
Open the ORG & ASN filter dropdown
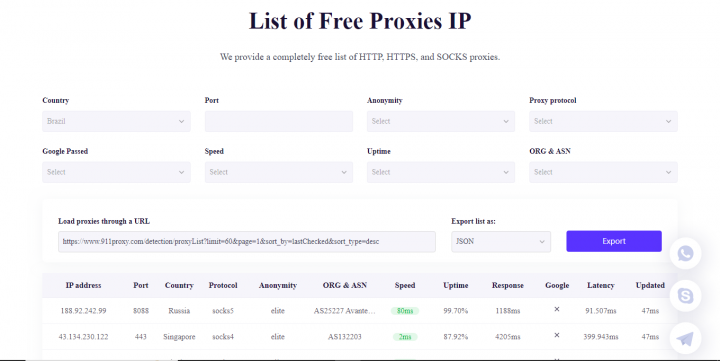(x=603, y=172)
